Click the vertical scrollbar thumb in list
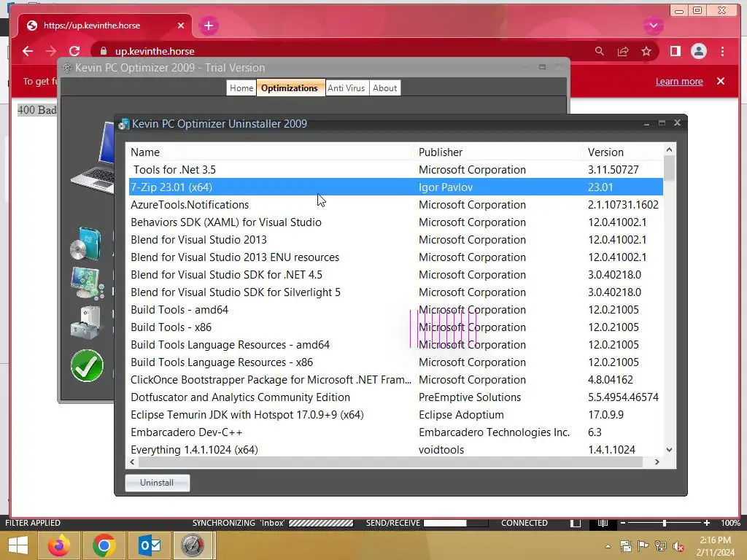 click(x=670, y=168)
